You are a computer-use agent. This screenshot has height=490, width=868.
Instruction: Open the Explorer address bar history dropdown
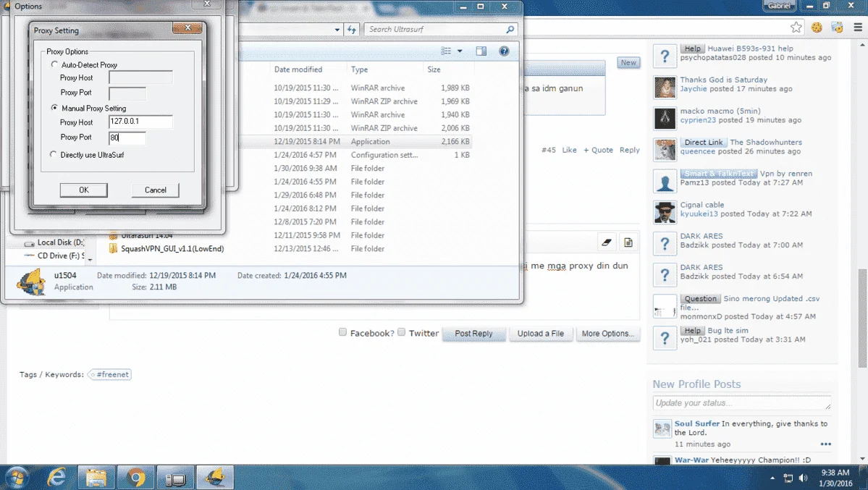click(x=337, y=30)
